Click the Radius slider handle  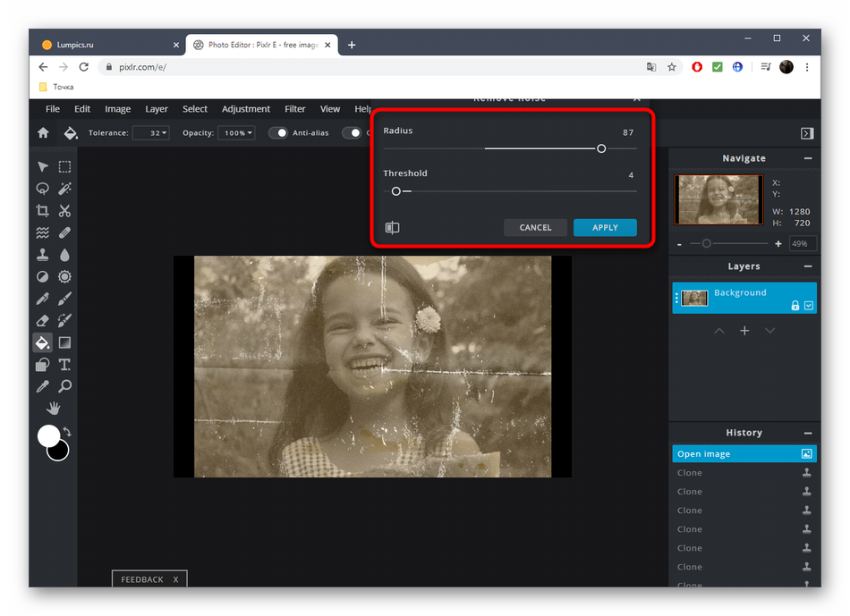point(601,148)
